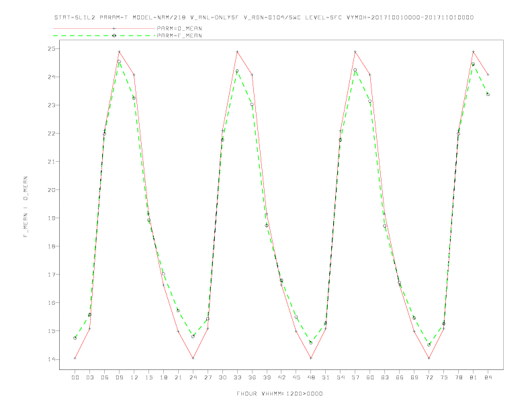Click y-axis tick label 14

pos(51,359)
